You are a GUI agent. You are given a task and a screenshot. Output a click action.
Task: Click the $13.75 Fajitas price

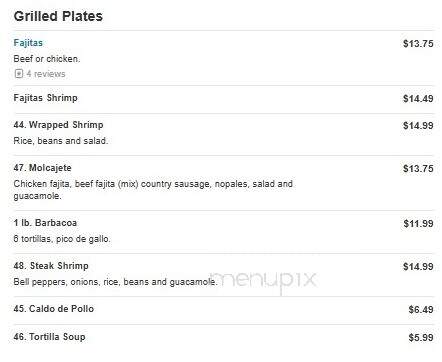[418, 44]
